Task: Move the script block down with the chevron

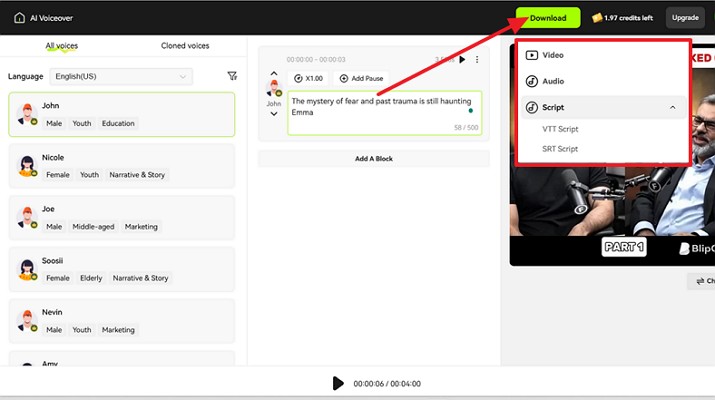Action: (274, 114)
